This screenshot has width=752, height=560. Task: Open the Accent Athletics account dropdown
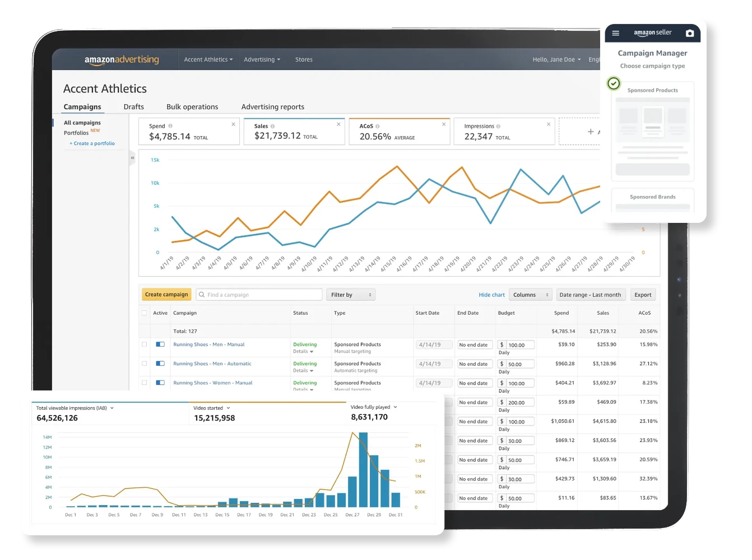[x=208, y=59]
